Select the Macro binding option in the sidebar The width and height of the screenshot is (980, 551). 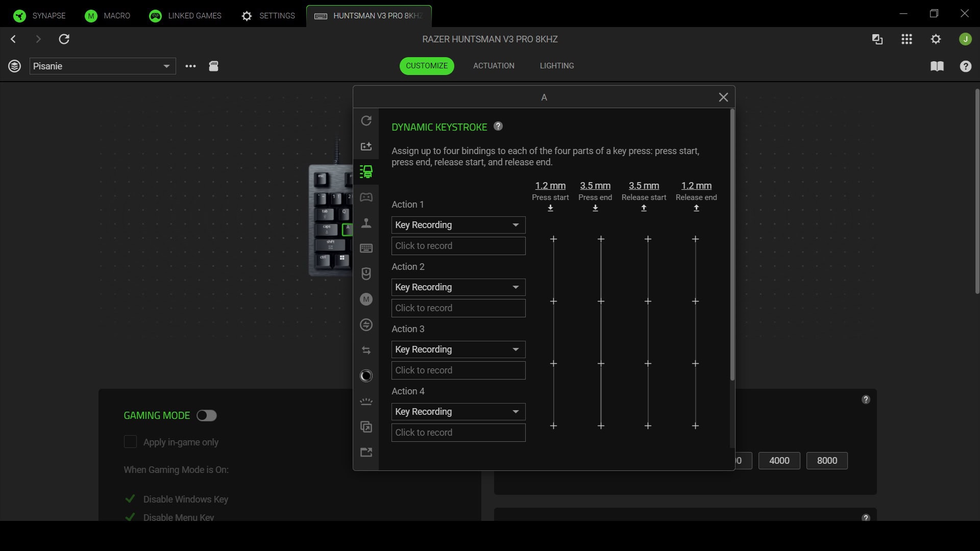coord(366,299)
